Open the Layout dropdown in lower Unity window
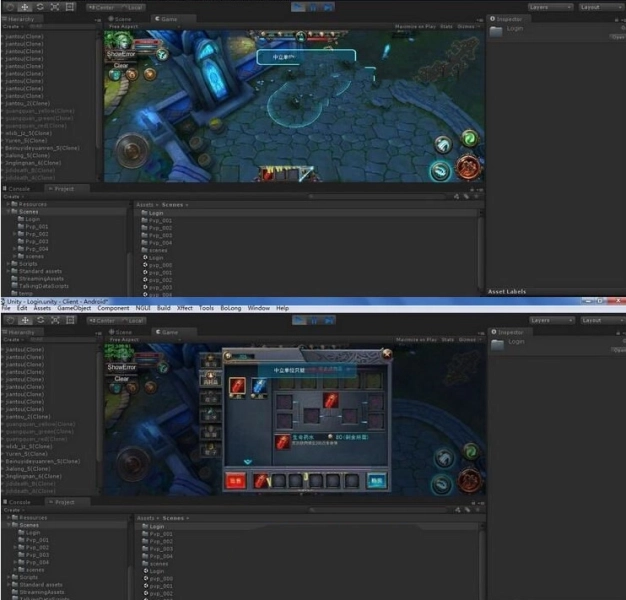The image size is (626, 600). [x=603, y=321]
